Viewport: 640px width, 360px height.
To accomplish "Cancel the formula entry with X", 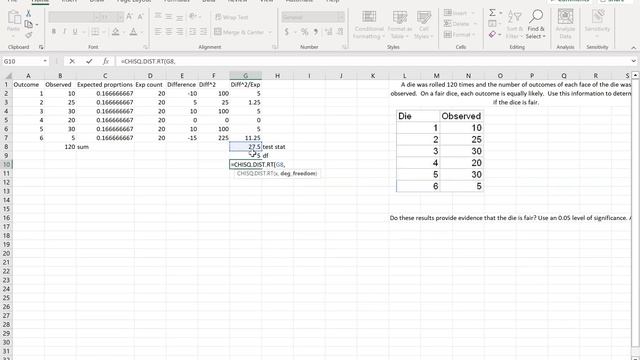I will 72,61.
